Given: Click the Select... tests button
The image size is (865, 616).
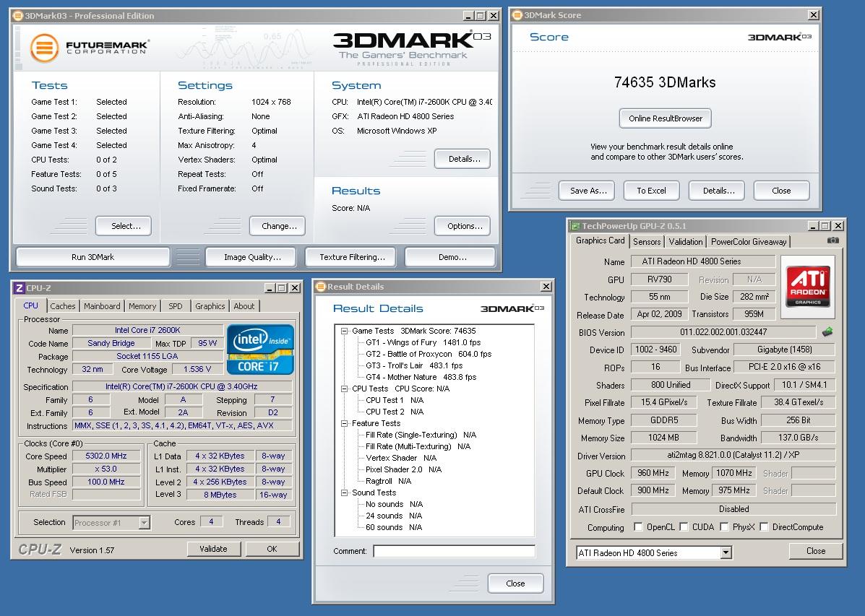Looking at the screenshot, I should (124, 226).
